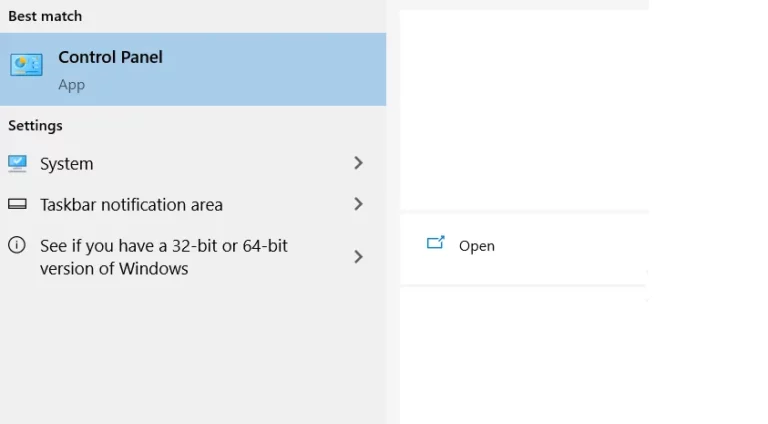
Task: Select 'version of Windows' text line
Action: [x=114, y=268]
